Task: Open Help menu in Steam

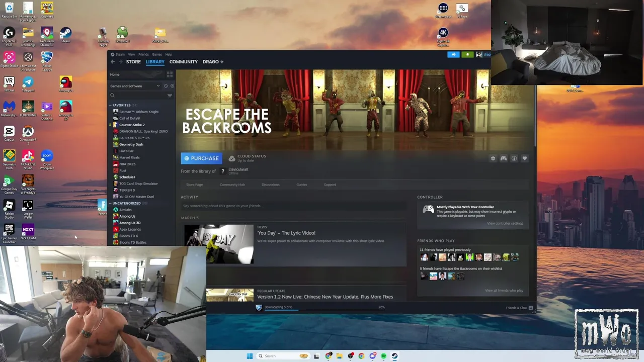Action: [x=169, y=54]
